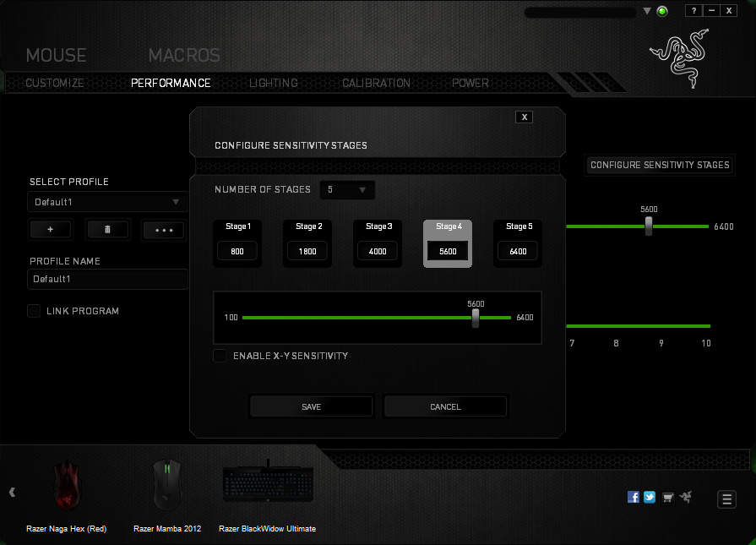Open the Number of Stages dropdown
Screen dimensions: 756x545
pyautogui.click(x=347, y=190)
